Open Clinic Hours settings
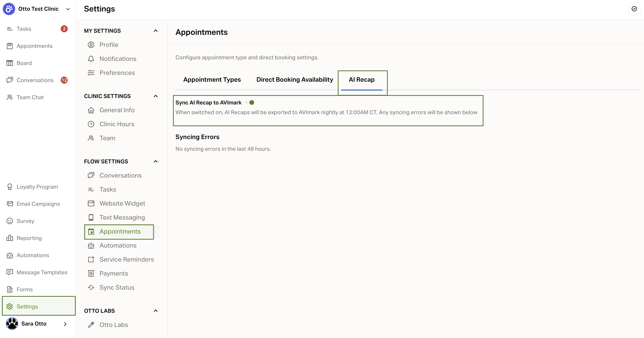 (117, 124)
